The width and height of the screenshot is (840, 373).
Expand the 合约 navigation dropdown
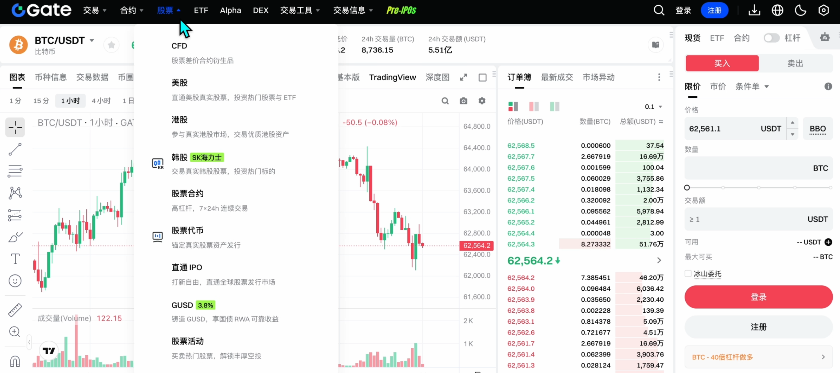tap(132, 10)
